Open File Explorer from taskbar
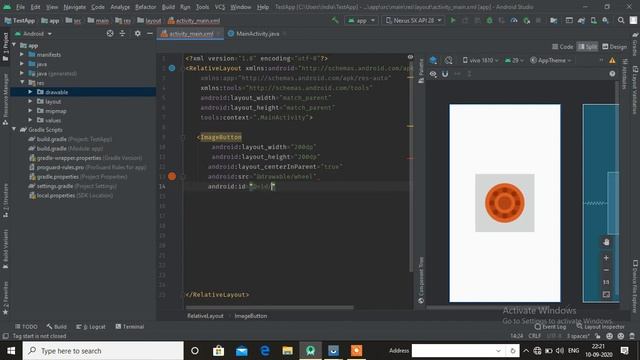This screenshot has width=640, height=360. click(287, 351)
